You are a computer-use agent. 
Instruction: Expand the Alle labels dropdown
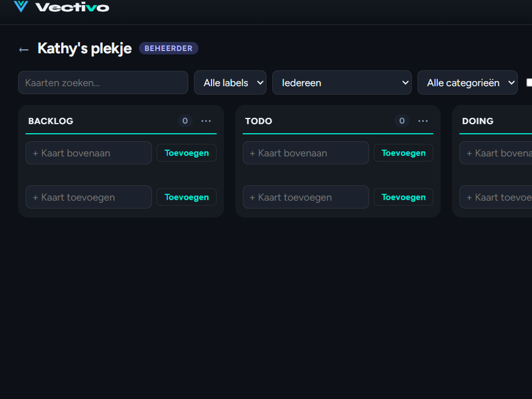(x=230, y=82)
